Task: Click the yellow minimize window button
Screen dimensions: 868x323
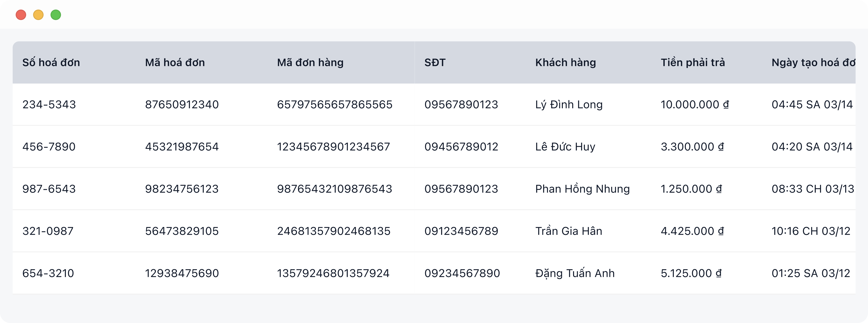Action: tap(39, 15)
